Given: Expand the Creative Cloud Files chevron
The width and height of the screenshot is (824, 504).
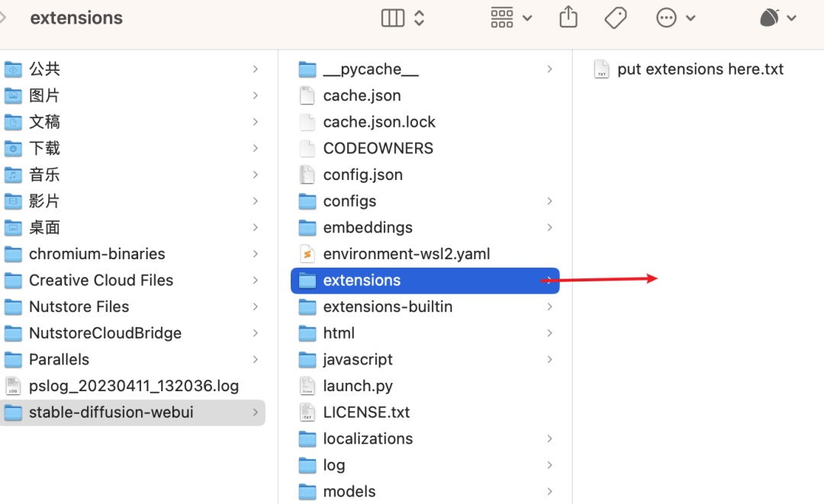Looking at the screenshot, I should (x=255, y=281).
